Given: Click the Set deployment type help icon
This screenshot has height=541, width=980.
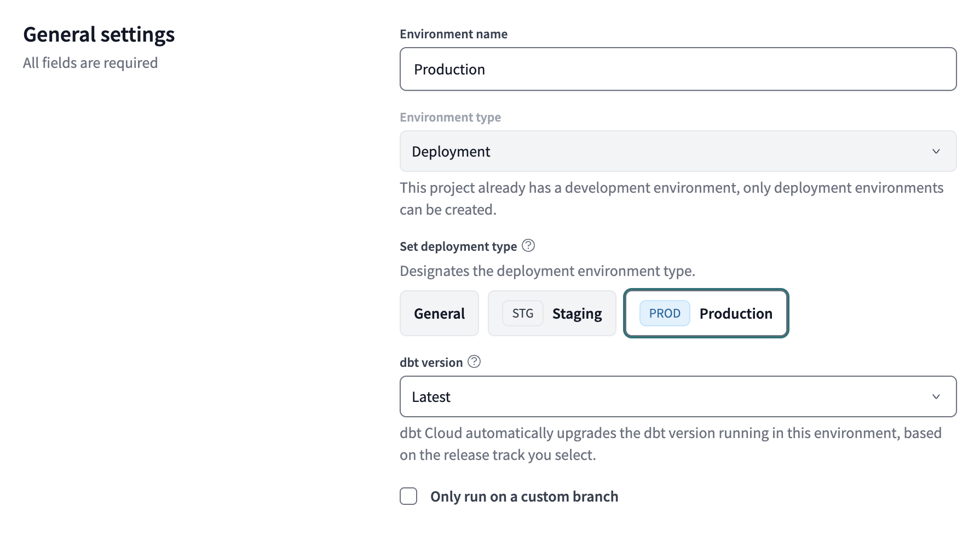Looking at the screenshot, I should click(x=528, y=246).
